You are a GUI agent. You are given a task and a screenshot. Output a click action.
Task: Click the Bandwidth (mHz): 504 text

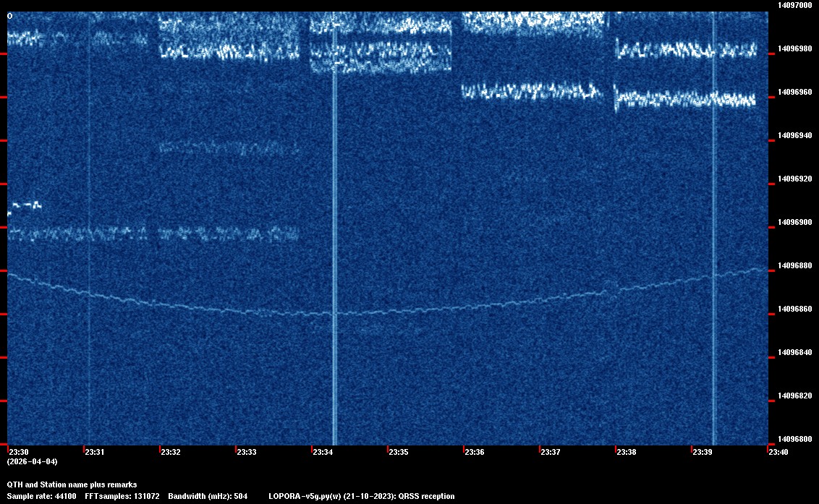tap(208, 496)
